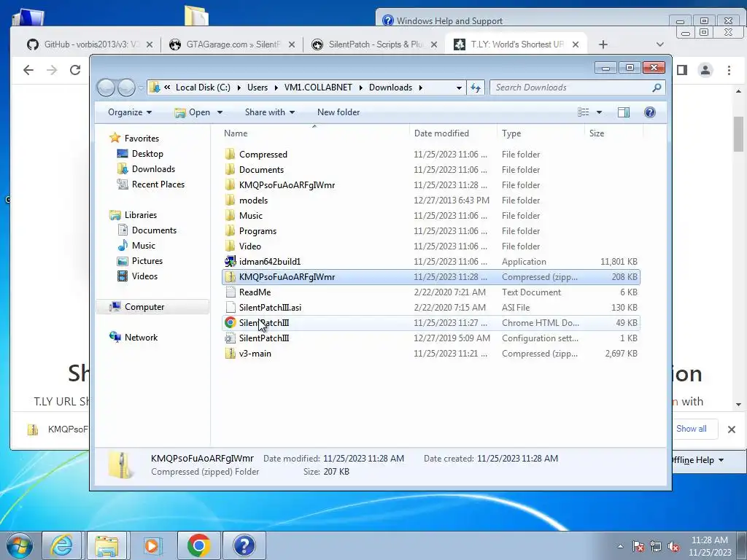747x560 pixels.
Task: Expand the Offline Help dropdown
Action: 698,460
